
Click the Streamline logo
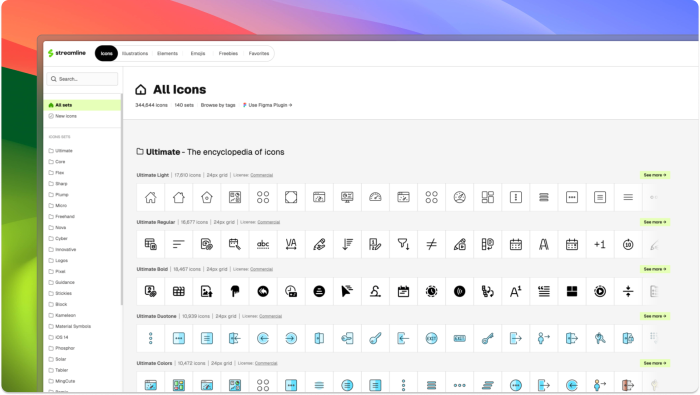tap(67, 53)
